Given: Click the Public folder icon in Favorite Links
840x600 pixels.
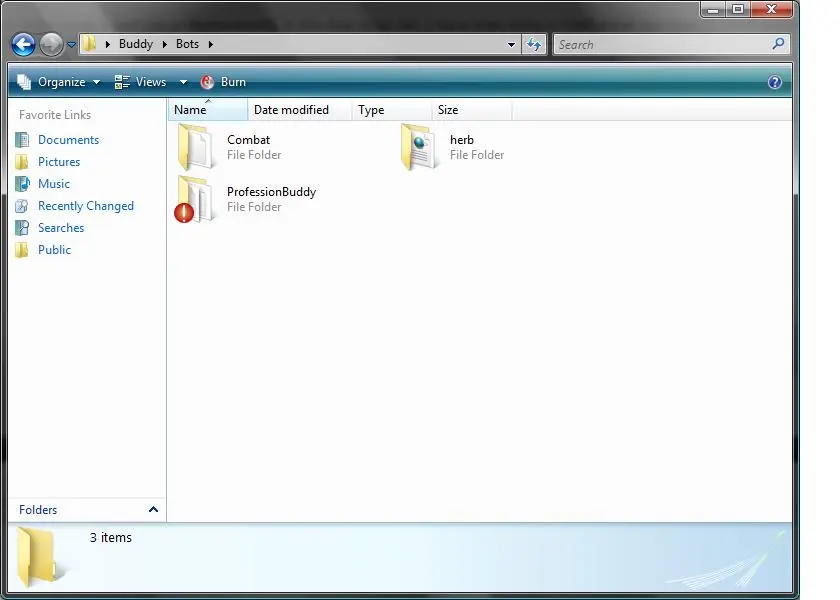Looking at the screenshot, I should point(22,250).
